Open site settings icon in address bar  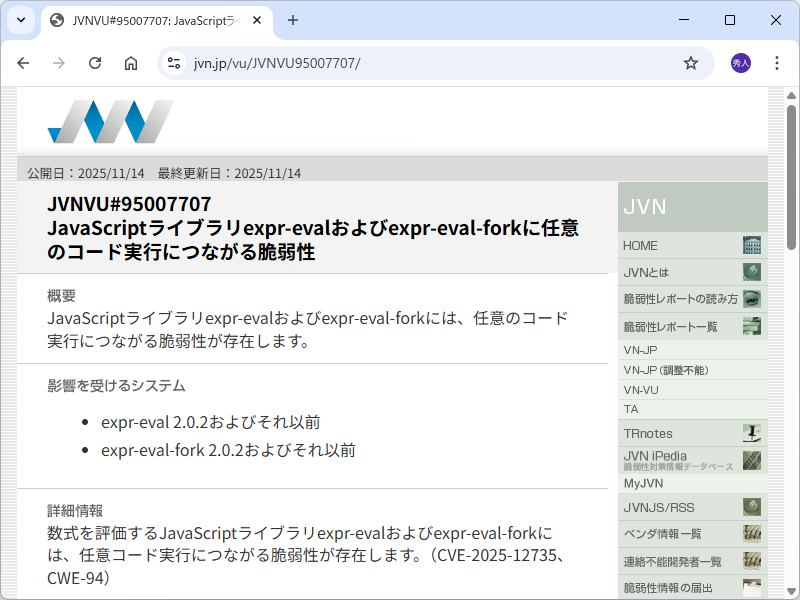click(173, 62)
